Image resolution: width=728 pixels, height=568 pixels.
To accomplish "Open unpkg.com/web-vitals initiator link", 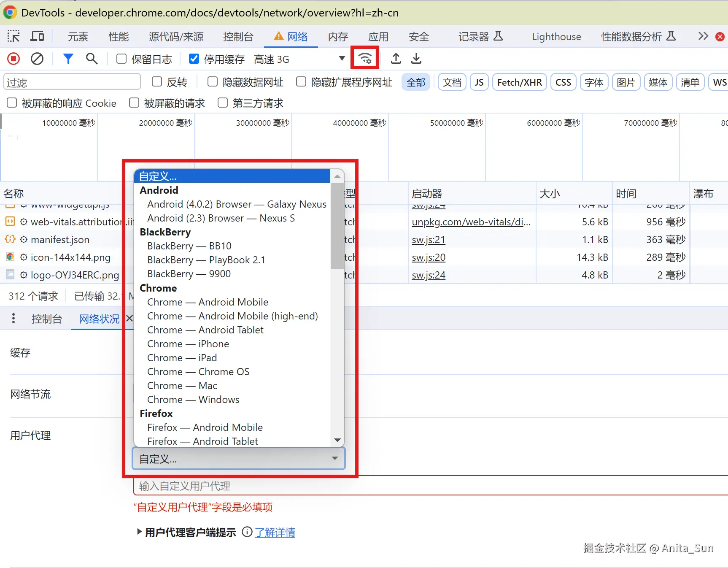I will pyautogui.click(x=471, y=222).
